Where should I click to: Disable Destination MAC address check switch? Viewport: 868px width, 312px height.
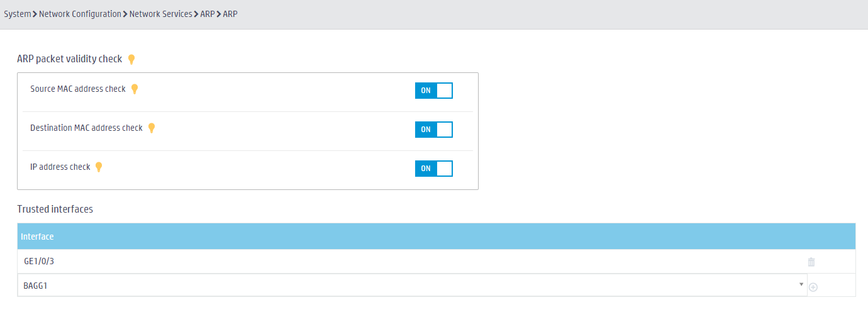434,130
